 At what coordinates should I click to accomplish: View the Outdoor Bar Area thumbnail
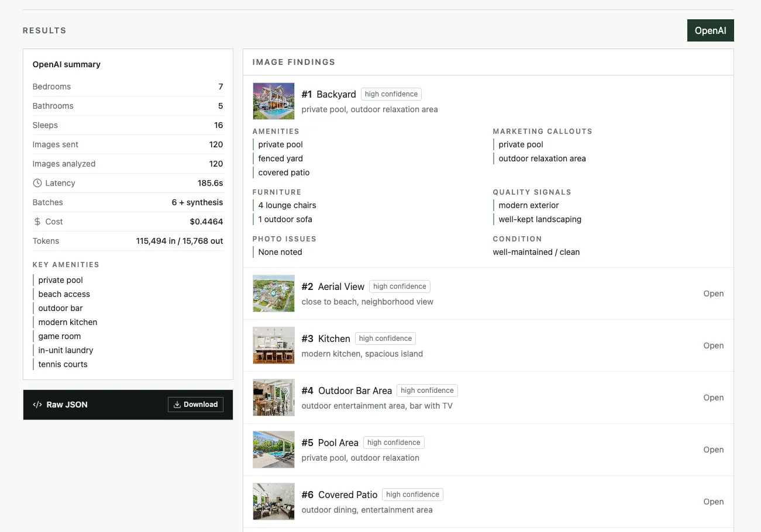click(x=274, y=398)
